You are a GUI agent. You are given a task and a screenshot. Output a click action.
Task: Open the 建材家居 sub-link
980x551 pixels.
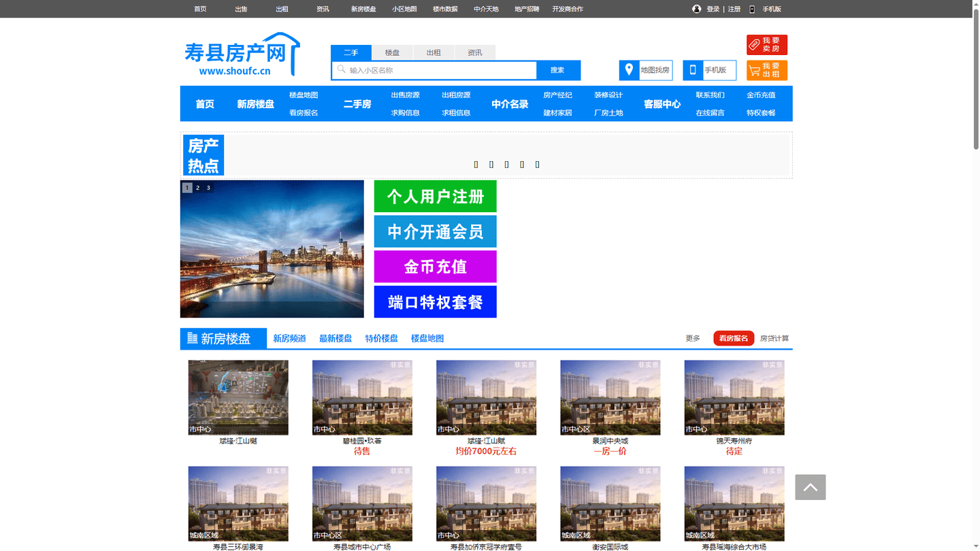pyautogui.click(x=557, y=113)
